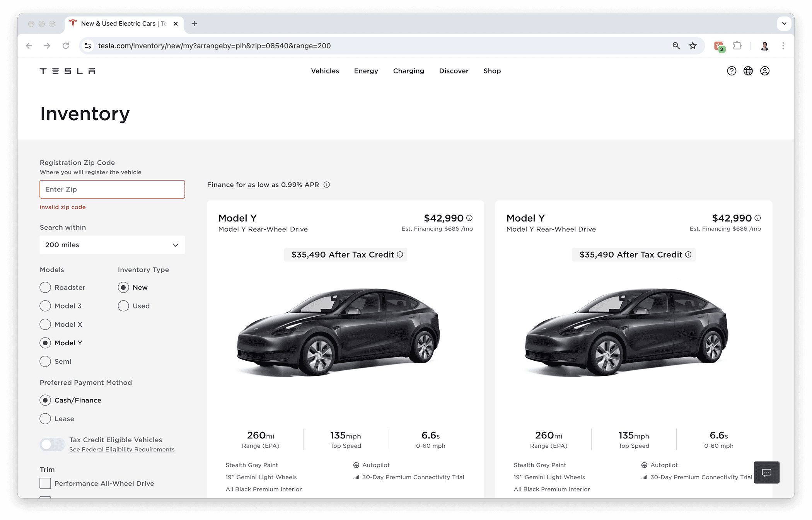Toggle Tax Credit Eligible Vehicles switch
This screenshot has width=812, height=520.
[x=52, y=445]
